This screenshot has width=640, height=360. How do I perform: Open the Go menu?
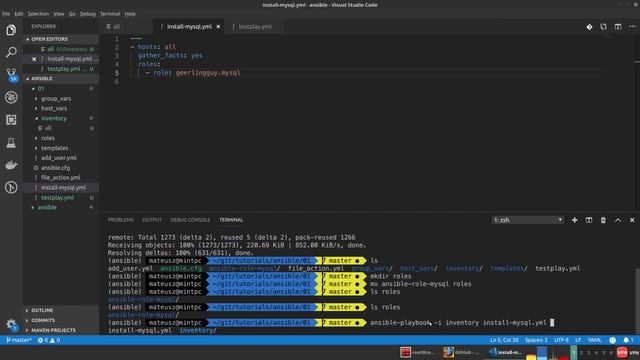coord(72,14)
